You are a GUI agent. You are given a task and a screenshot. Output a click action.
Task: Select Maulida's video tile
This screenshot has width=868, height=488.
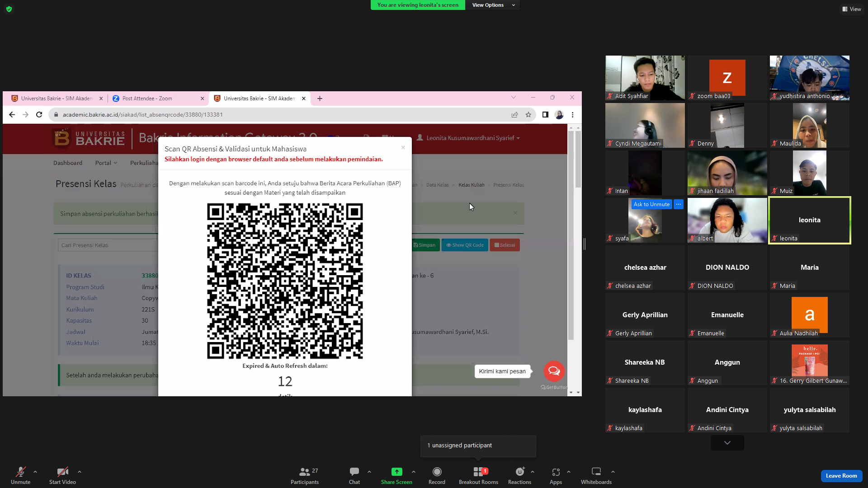point(810,125)
